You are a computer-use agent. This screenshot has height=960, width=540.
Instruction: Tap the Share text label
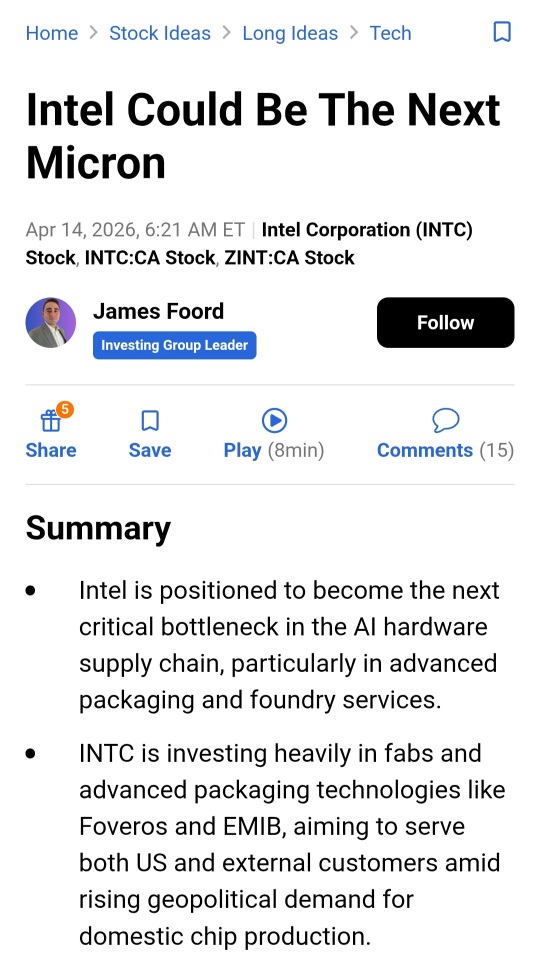[x=51, y=451]
